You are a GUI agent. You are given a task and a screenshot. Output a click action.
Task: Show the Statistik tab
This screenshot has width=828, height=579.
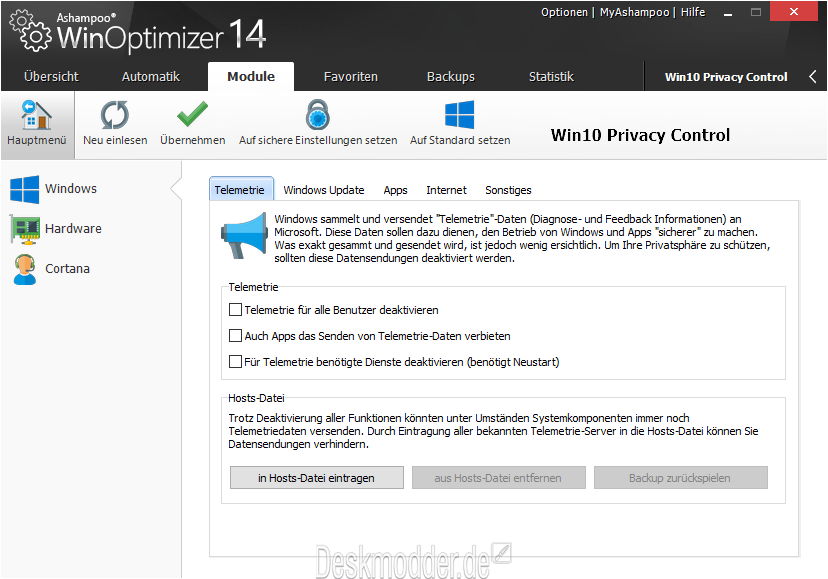point(551,77)
